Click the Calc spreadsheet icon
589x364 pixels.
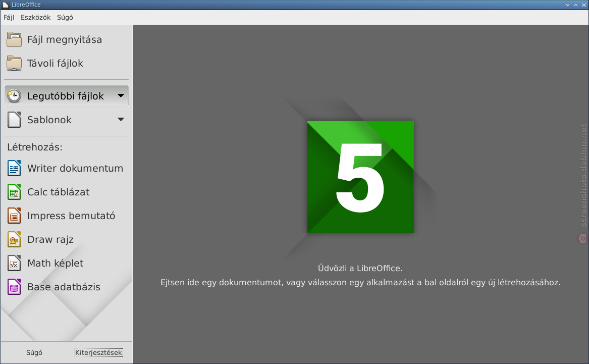[x=14, y=191]
